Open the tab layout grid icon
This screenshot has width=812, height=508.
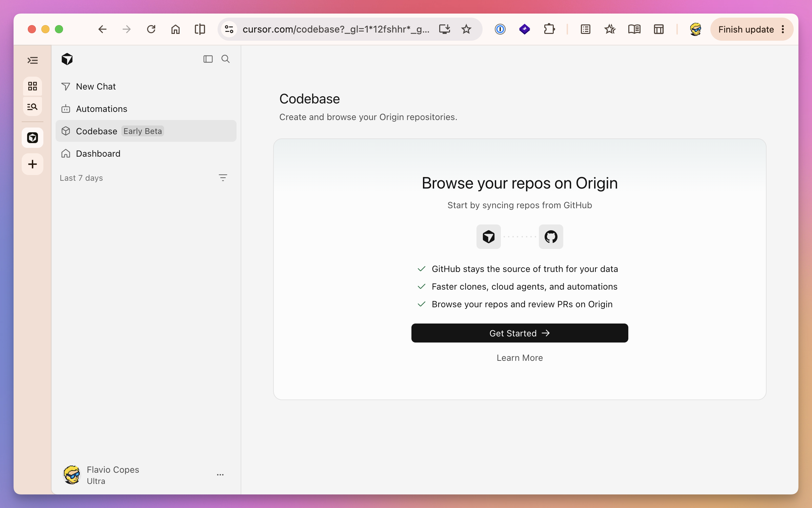(x=658, y=30)
